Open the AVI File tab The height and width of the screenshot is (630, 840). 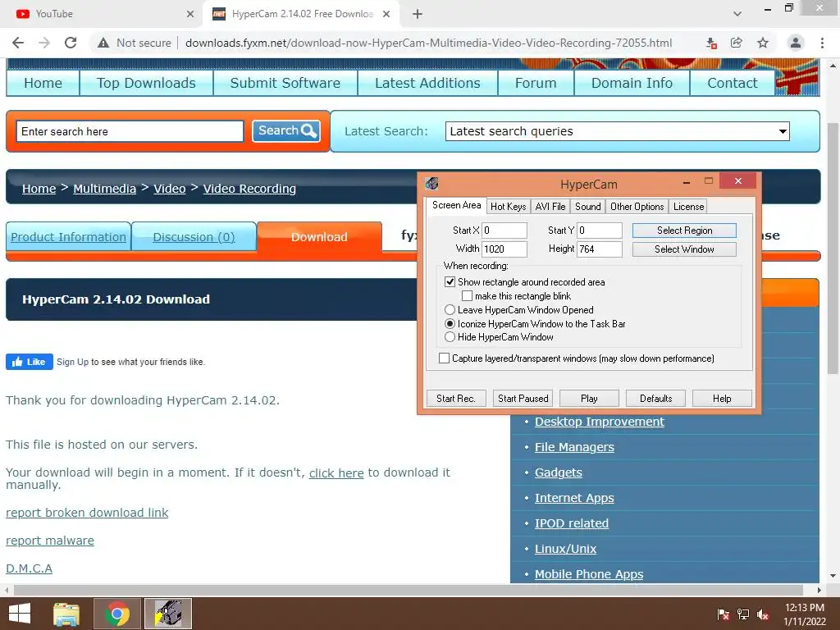[550, 206]
